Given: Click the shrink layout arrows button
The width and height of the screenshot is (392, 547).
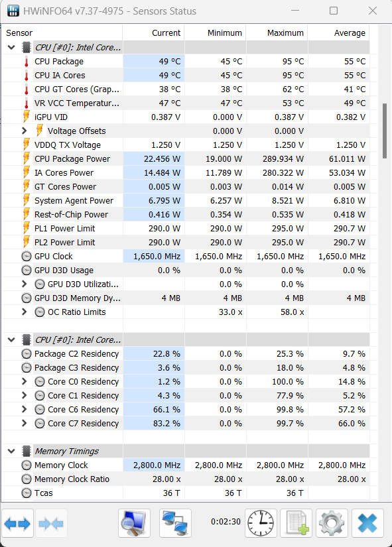Looking at the screenshot, I should (x=51, y=524).
